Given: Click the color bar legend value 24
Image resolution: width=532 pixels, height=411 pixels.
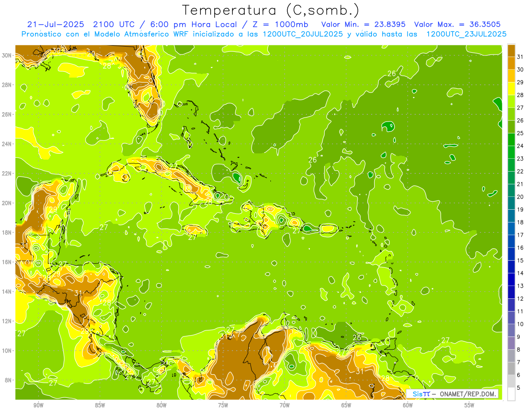Looking at the screenshot, I should 520,146.
